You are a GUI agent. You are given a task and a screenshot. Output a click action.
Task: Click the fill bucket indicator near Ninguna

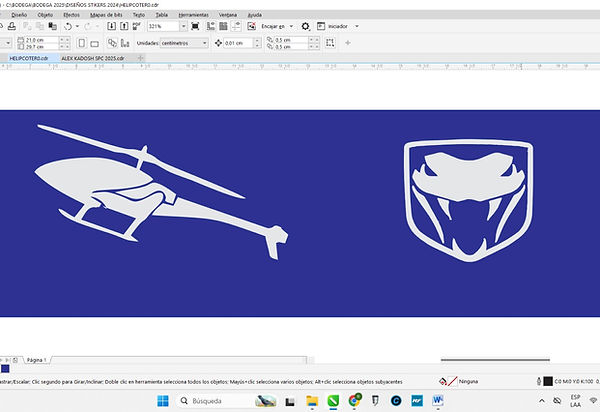coord(443,381)
